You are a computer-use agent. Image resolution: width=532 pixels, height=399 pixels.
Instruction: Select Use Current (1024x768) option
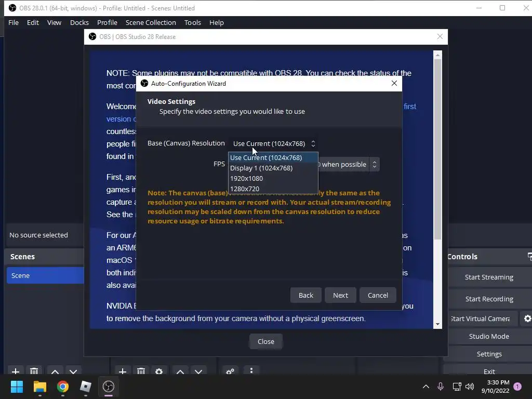pyautogui.click(x=273, y=157)
